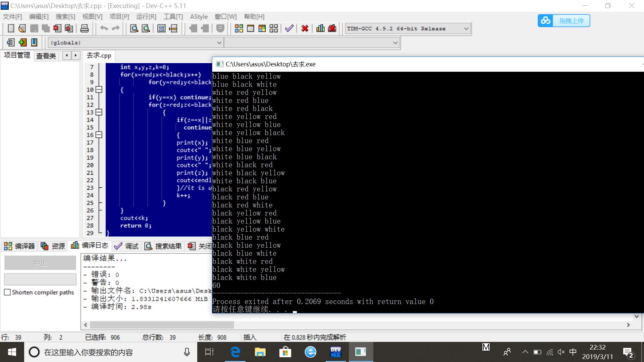Viewport: 644px width, 362px height.
Task: Click the green plus icon on second toolbar row
Action: click(22, 43)
